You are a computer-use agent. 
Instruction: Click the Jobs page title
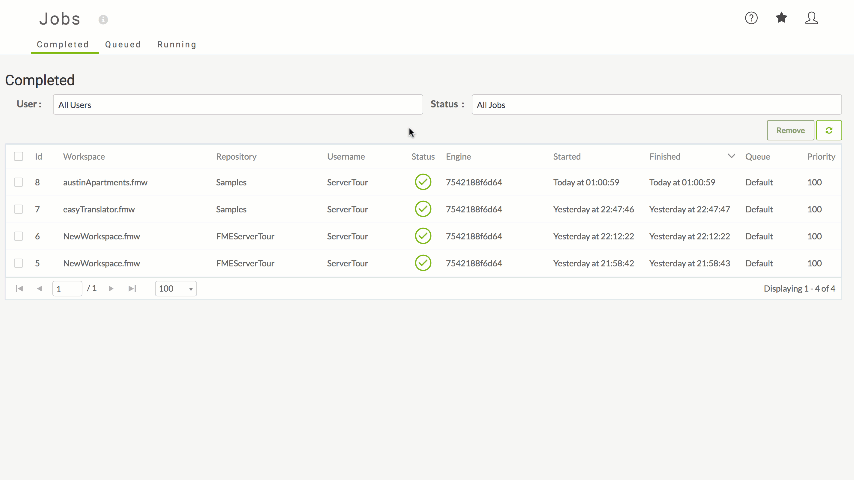(x=60, y=19)
